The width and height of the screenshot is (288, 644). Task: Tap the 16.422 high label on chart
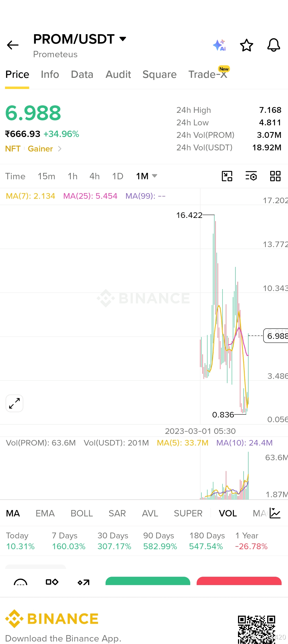coord(189,215)
